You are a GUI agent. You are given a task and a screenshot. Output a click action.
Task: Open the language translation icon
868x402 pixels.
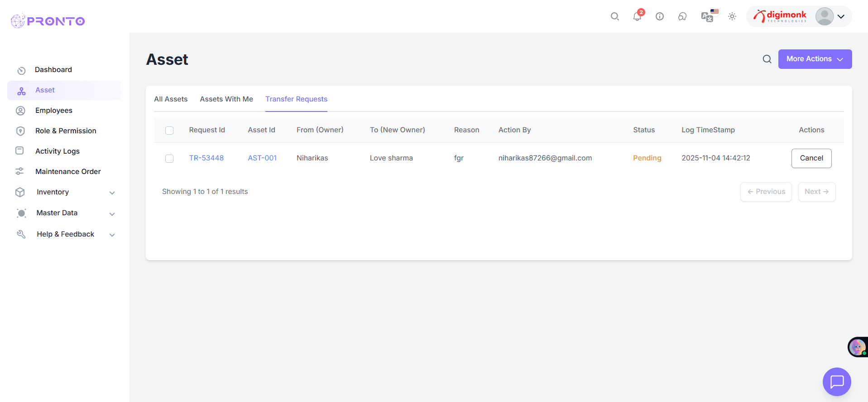coord(707,17)
